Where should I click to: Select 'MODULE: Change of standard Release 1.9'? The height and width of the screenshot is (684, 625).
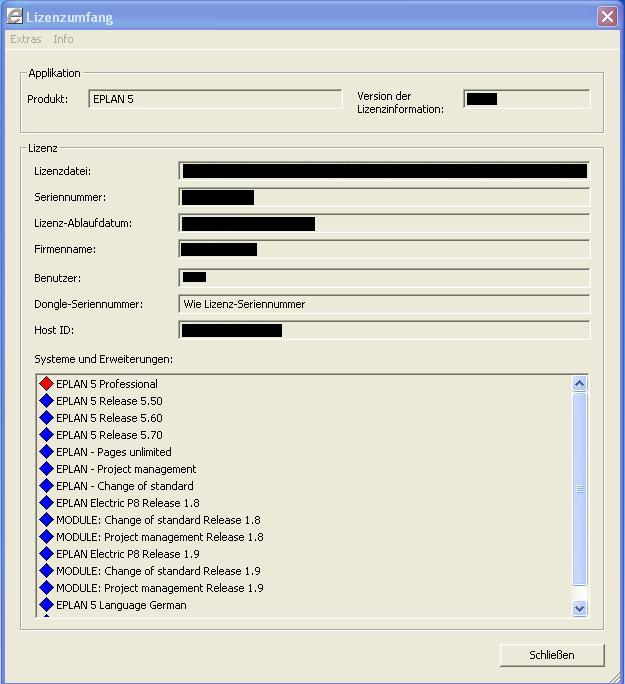pos(158,571)
